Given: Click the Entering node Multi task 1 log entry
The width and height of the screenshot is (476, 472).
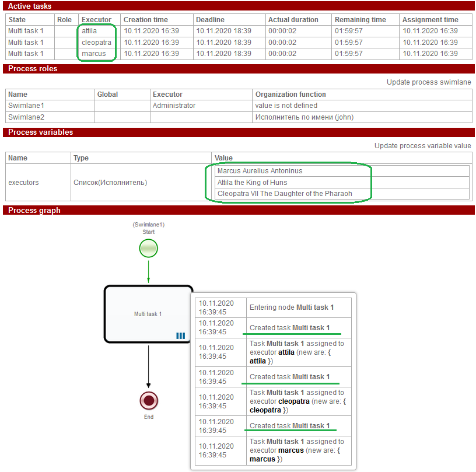Looking at the screenshot, I should coord(291,307).
